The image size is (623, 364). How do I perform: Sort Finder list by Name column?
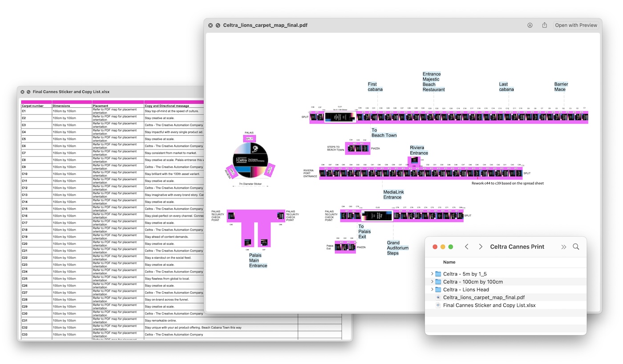[449, 262]
